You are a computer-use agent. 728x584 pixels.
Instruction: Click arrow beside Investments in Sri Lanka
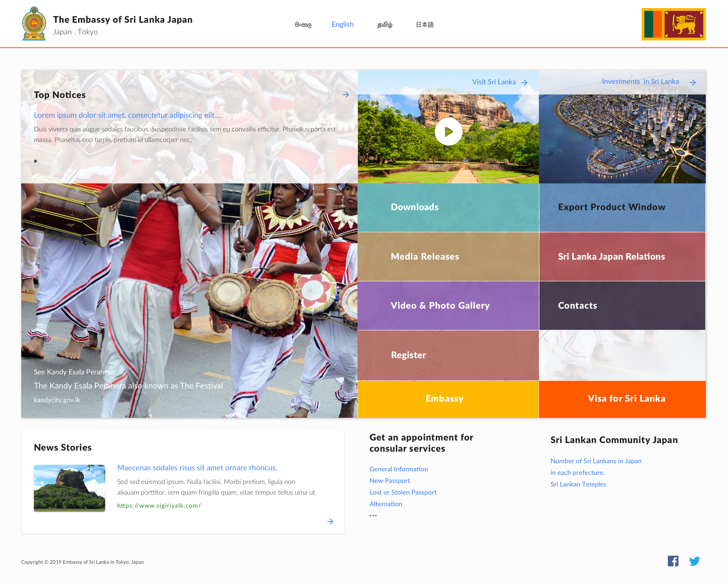[x=693, y=82]
